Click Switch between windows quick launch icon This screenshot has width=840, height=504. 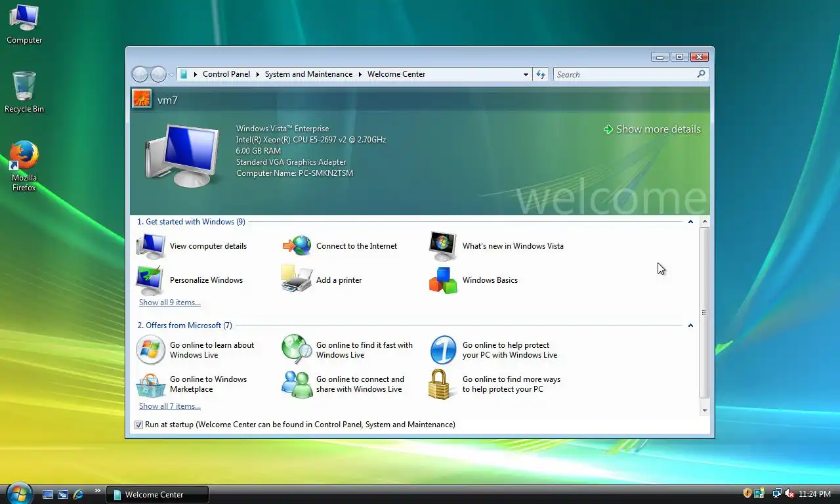[63, 494]
